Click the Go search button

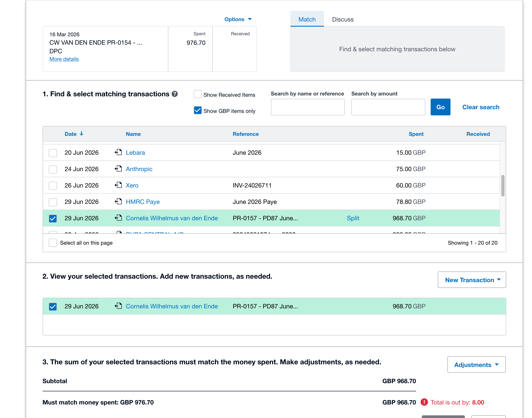coord(440,107)
